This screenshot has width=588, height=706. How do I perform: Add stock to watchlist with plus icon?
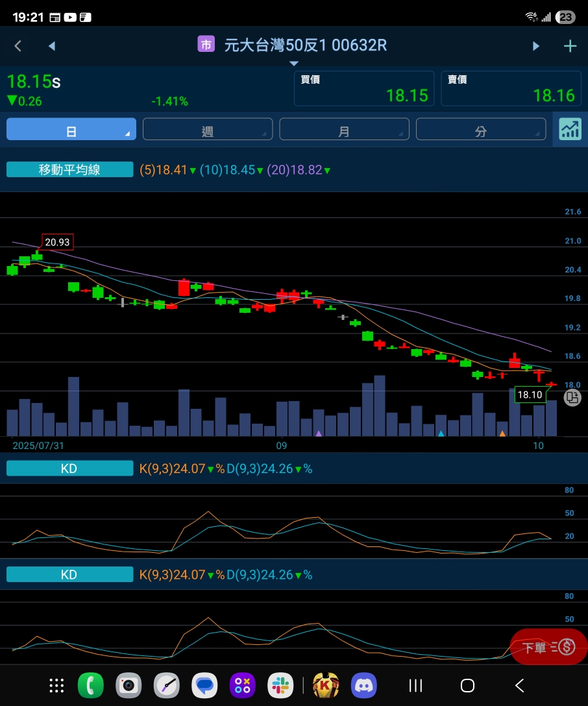point(570,45)
